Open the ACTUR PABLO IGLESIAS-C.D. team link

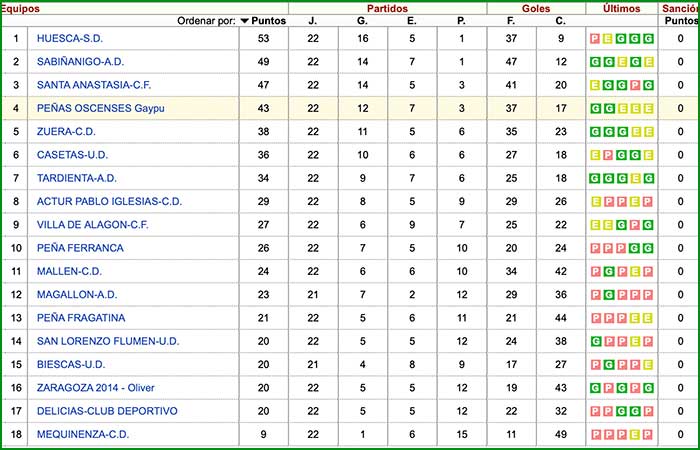coord(109,202)
